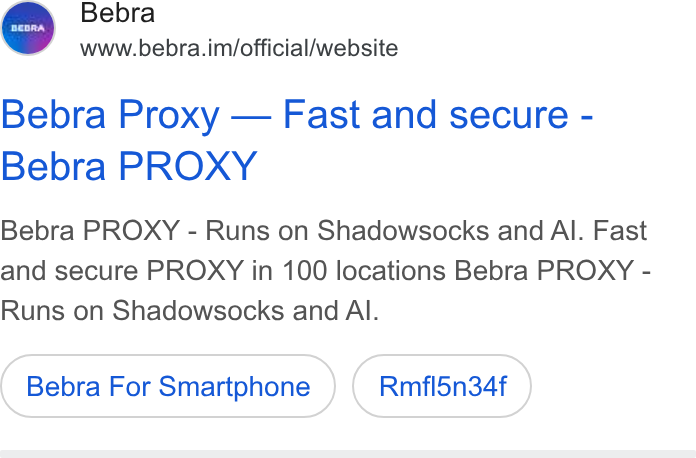Open the Rmfl5n34f sitelink chip
The width and height of the screenshot is (696, 458).
(442, 386)
